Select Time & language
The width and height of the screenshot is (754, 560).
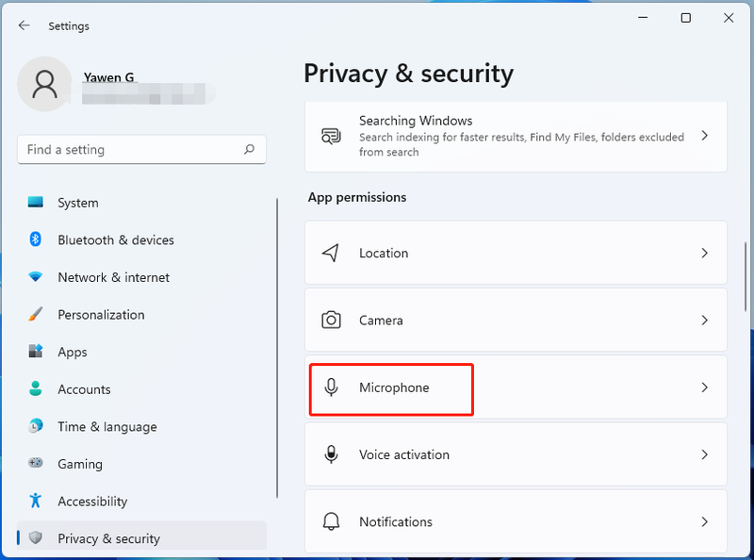(x=141, y=426)
